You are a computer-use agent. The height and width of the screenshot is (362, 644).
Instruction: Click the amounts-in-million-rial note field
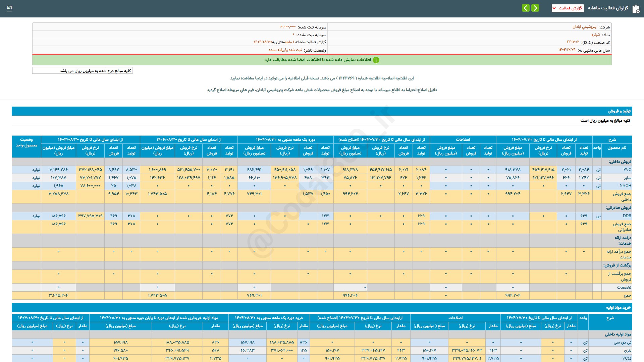point(83,71)
